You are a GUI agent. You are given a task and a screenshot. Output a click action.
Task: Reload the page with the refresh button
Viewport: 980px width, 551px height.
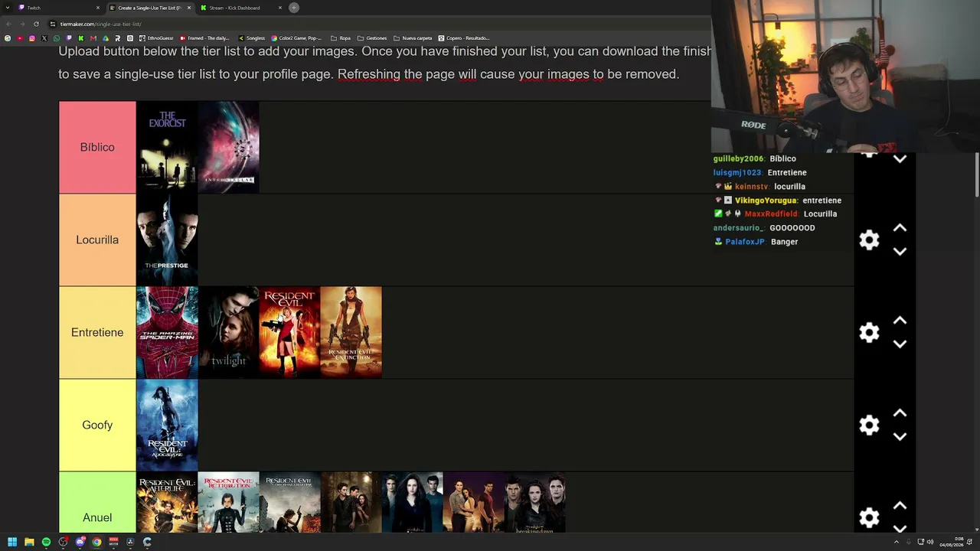coord(36,24)
